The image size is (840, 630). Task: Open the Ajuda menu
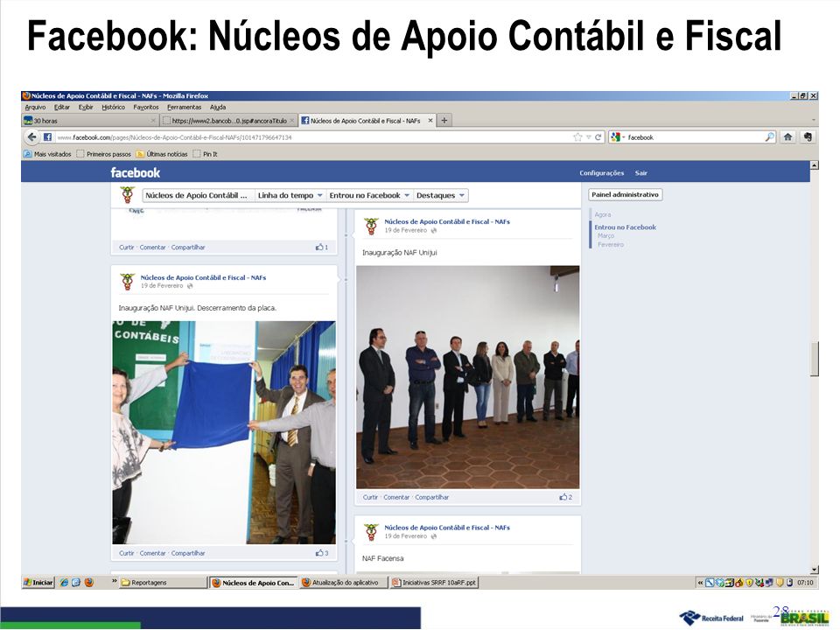218,107
